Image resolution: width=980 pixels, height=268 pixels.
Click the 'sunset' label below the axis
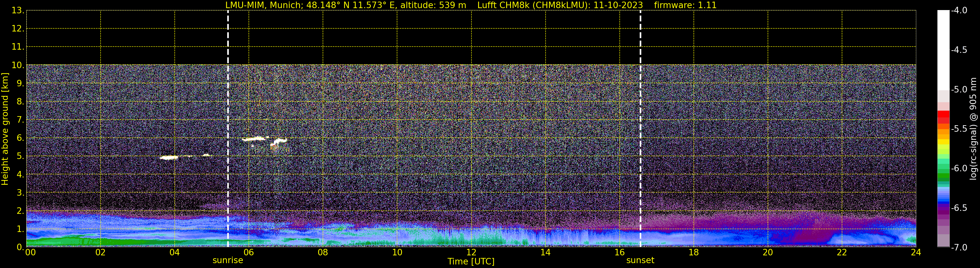click(640, 260)
